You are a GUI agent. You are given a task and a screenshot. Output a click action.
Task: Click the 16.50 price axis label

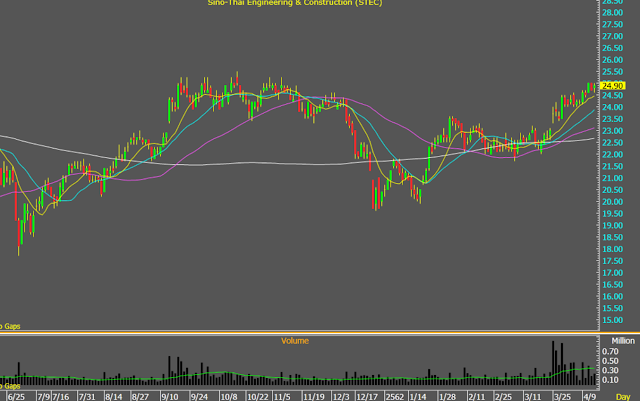[x=613, y=285]
